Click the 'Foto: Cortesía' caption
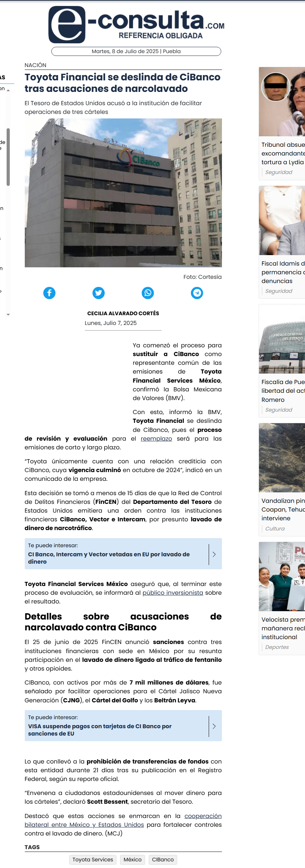This screenshot has width=305, height=868. tap(202, 277)
